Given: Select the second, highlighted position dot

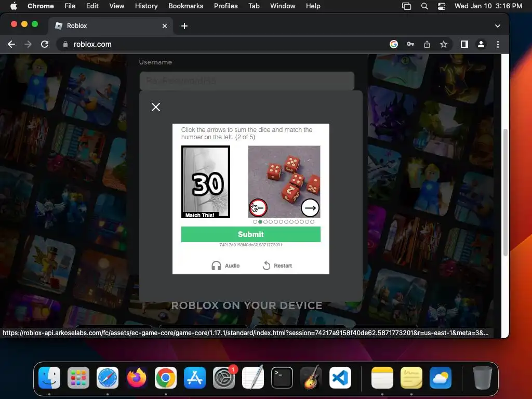Looking at the screenshot, I should click(x=260, y=222).
